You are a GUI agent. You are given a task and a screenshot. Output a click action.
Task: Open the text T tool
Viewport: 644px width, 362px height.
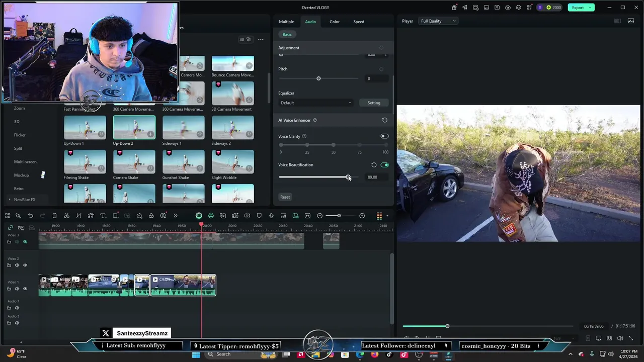click(103, 216)
